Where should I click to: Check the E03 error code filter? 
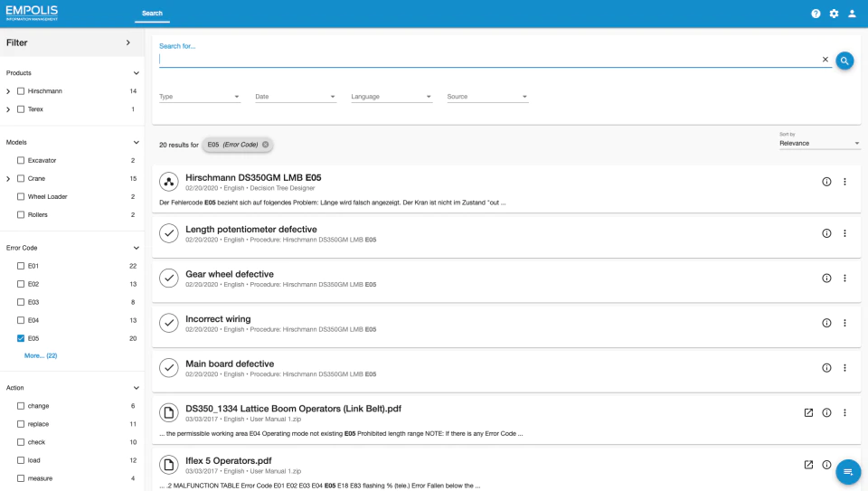pyautogui.click(x=21, y=302)
